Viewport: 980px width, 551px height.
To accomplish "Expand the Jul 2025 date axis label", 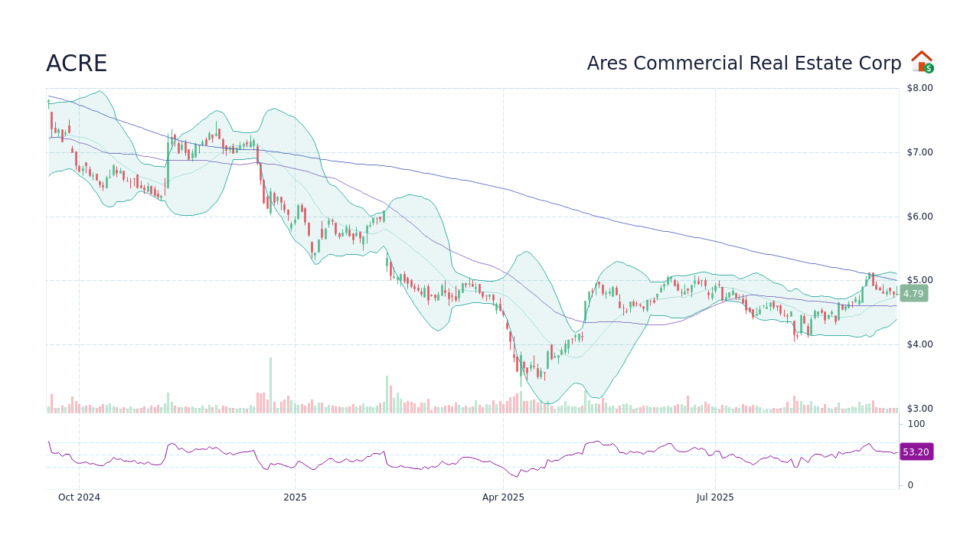I will click(x=715, y=497).
